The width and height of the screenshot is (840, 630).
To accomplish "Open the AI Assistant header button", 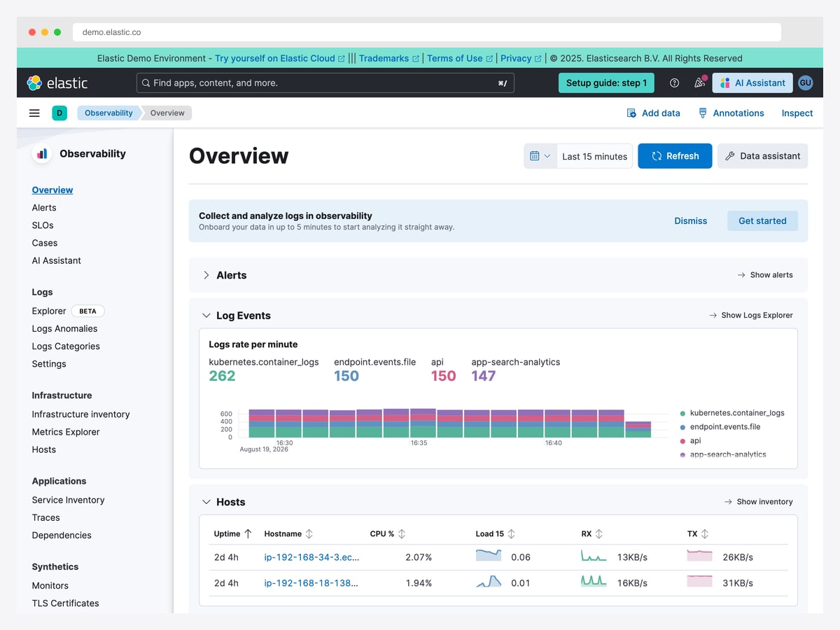I will [x=752, y=83].
